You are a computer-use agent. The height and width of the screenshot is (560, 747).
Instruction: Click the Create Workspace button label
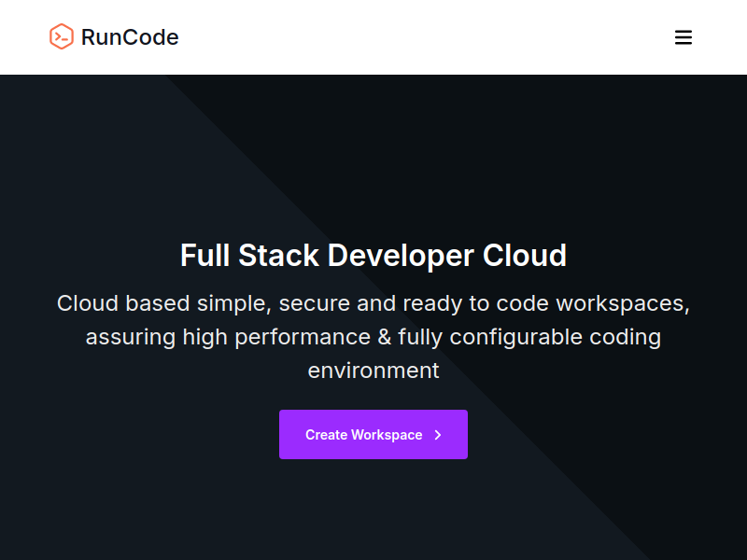tap(363, 435)
